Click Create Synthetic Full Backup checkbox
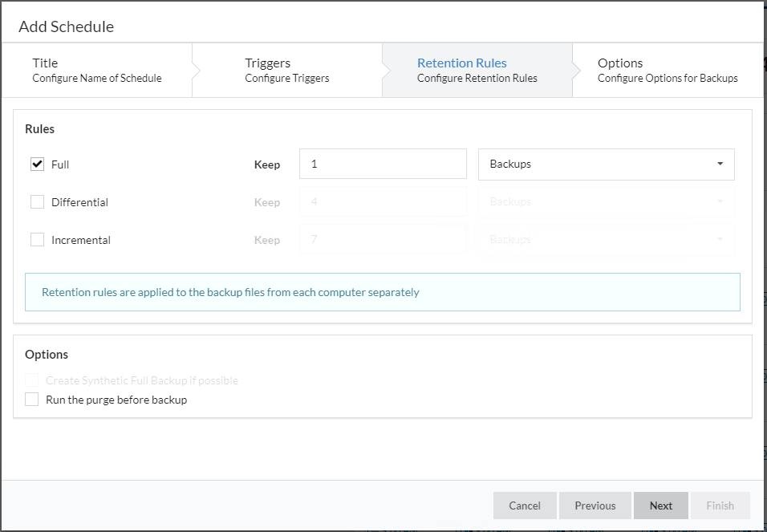The image size is (767, 532). point(32,380)
